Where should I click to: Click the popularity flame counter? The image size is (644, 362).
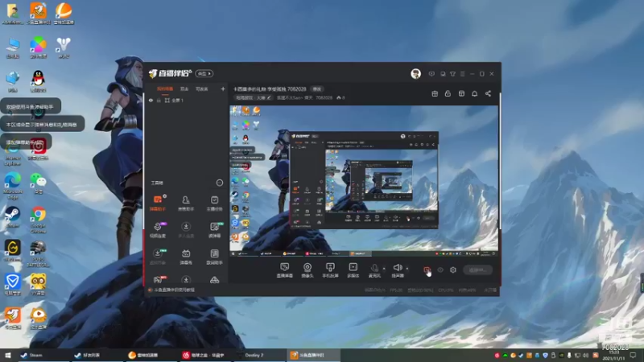point(341,97)
